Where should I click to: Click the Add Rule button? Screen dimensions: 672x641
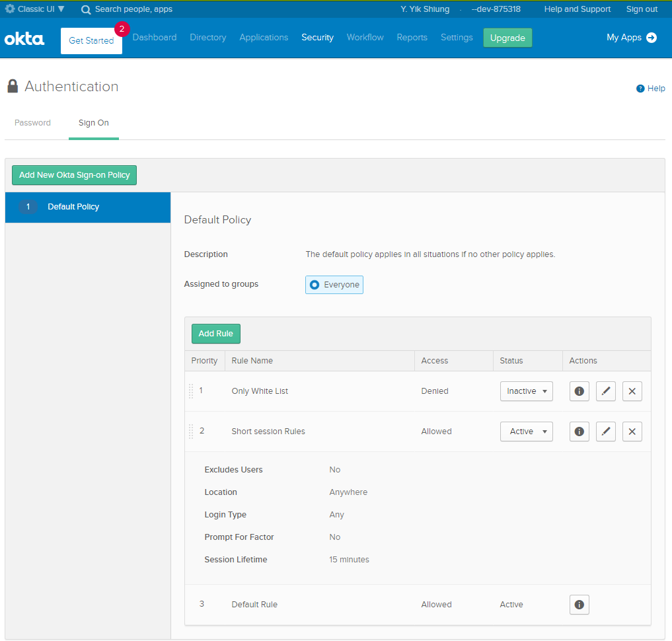pyautogui.click(x=215, y=334)
